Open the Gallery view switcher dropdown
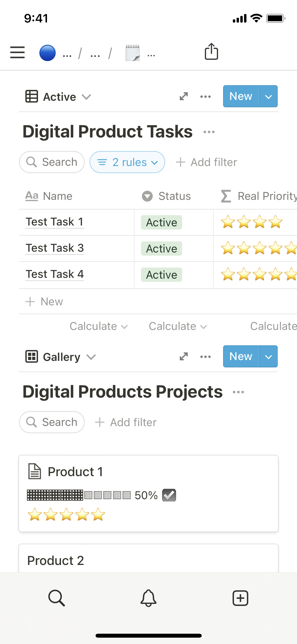This screenshot has height=644, width=297. 61,357
